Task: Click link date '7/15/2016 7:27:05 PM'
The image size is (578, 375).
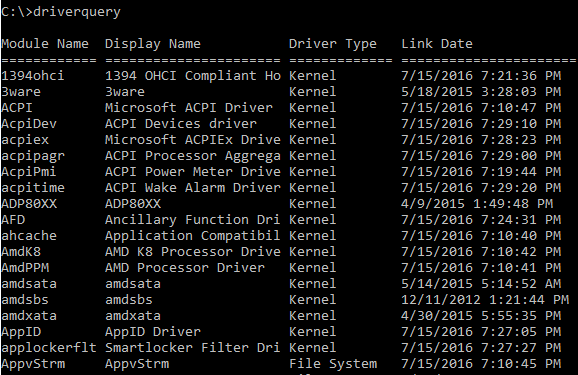Action: pyautogui.click(x=481, y=332)
